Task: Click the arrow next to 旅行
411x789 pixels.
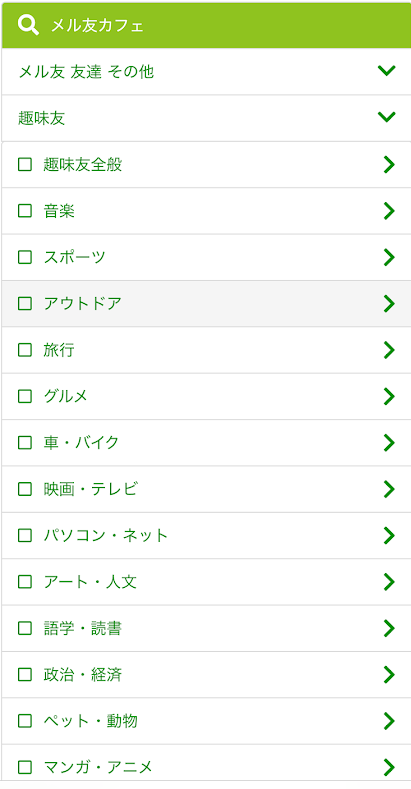Action: 388,350
